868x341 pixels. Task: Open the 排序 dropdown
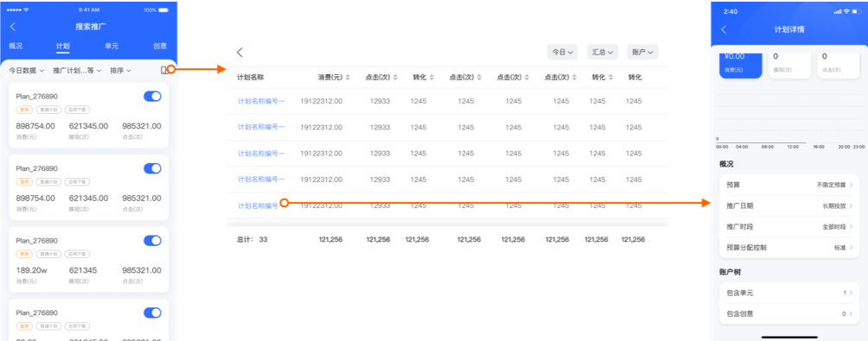point(120,71)
